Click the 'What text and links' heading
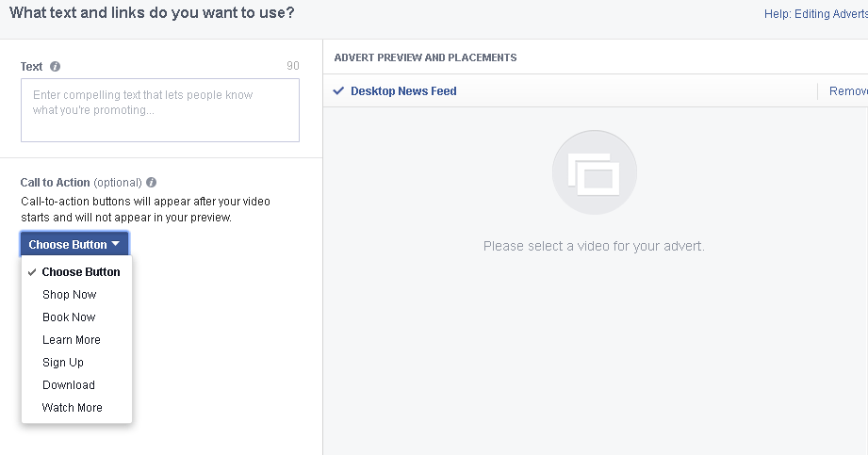Viewport: 868px width, 455px height. pos(152,13)
